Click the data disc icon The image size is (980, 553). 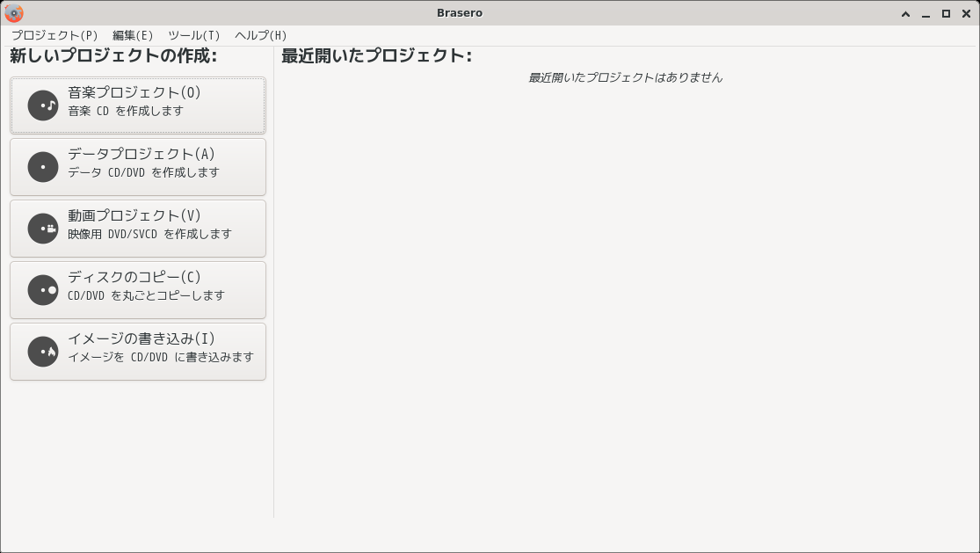(x=43, y=167)
